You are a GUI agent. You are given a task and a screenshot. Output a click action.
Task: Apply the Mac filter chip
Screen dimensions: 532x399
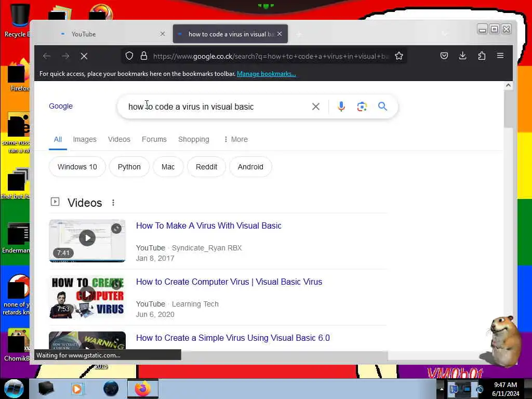click(168, 167)
